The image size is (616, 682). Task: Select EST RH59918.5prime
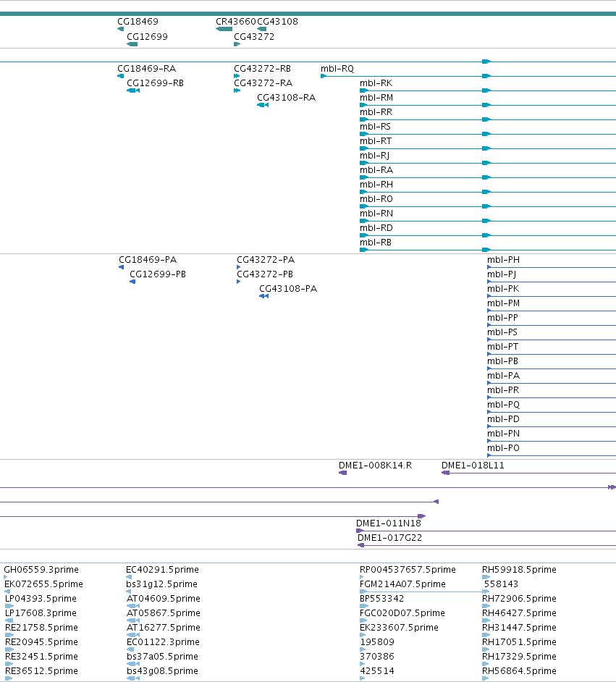click(x=519, y=569)
